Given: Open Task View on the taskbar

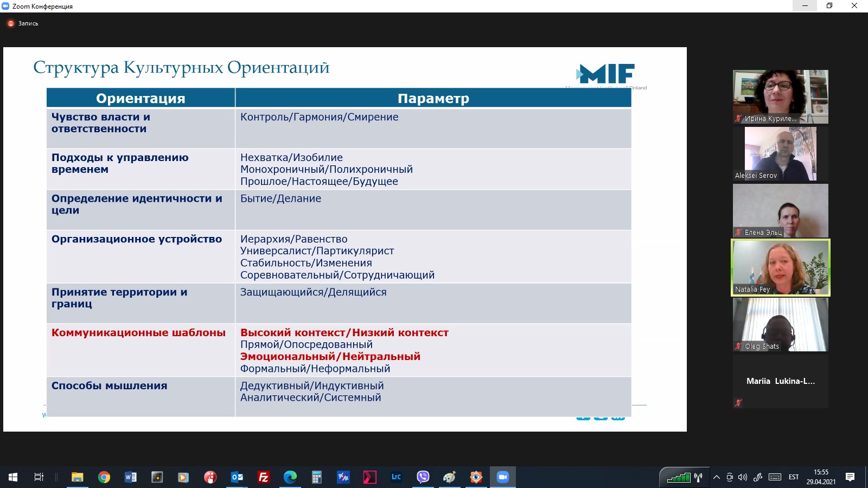Looking at the screenshot, I should coord(39,477).
